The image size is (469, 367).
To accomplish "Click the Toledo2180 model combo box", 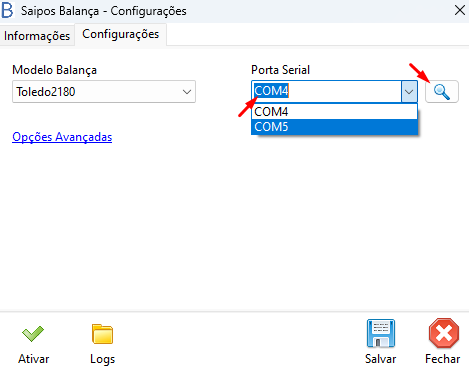I will [x=104, y=92].
